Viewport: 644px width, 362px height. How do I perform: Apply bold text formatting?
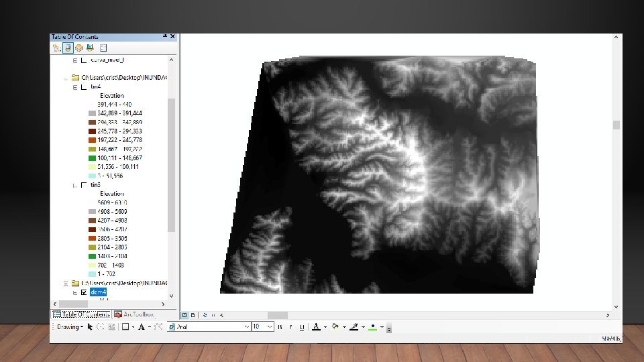(280, 326)
